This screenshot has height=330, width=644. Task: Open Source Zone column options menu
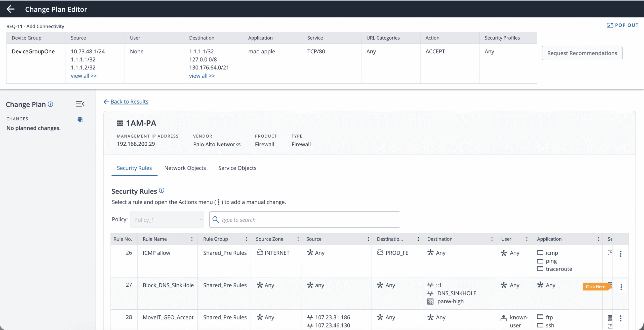298,239
